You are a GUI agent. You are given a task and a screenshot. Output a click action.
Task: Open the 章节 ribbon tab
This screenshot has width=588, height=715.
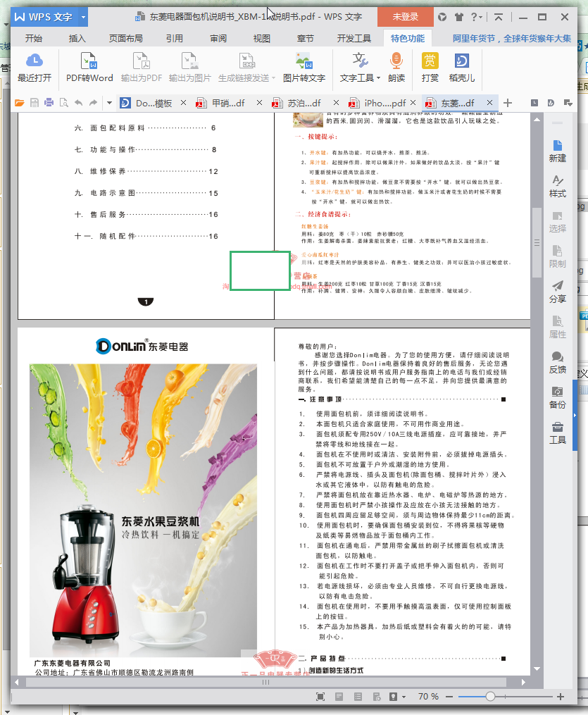tap(305, 38)
